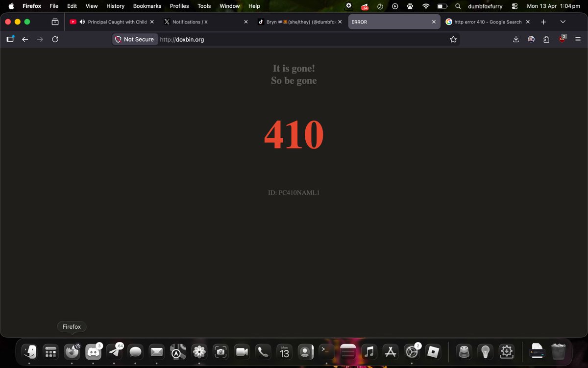
Task: Click the paw print menu bar icon
Action: (x=410, y=6)
